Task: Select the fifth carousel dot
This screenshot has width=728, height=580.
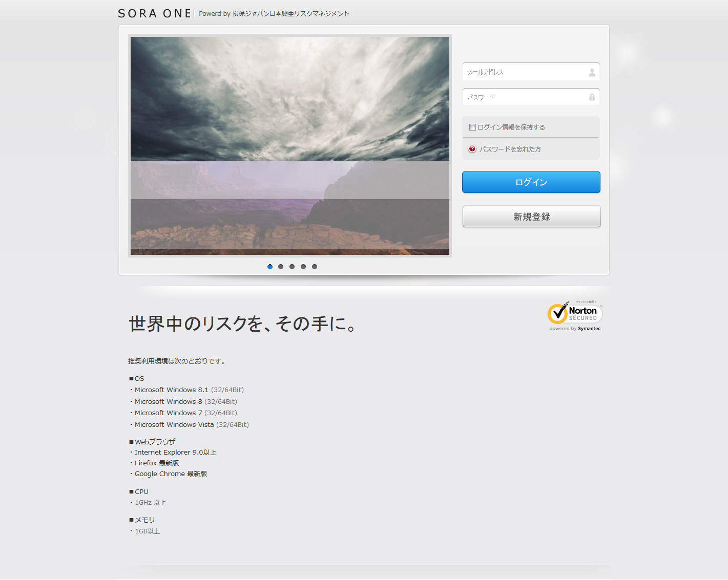Action: pos(315,267)
